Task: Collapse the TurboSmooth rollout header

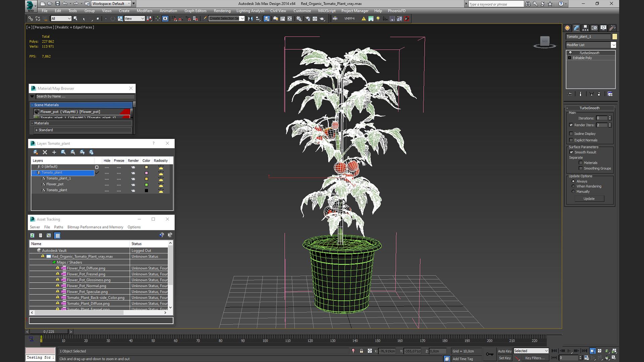Action: (x=590, y=108)
